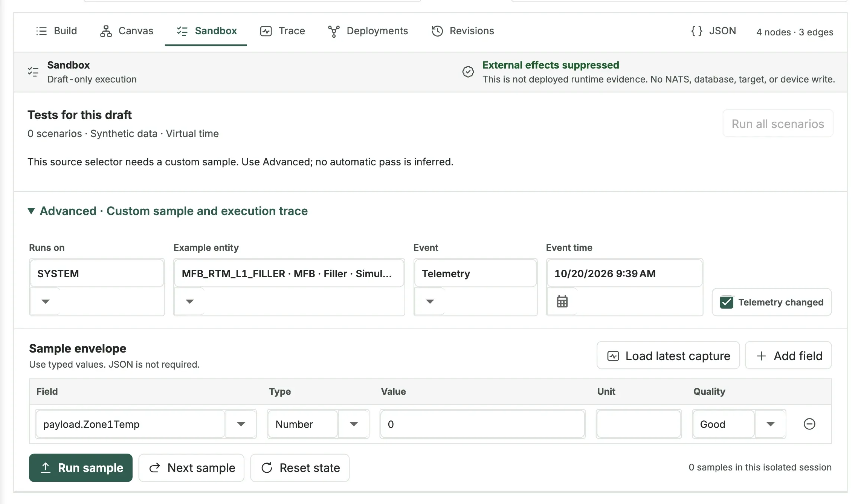Go to the Deployments tab
Screen dimensions: 861x504
[x=368, y=31]
